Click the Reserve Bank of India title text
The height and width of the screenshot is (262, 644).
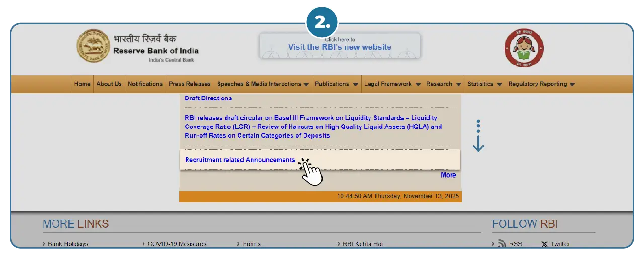click(156, 51)
